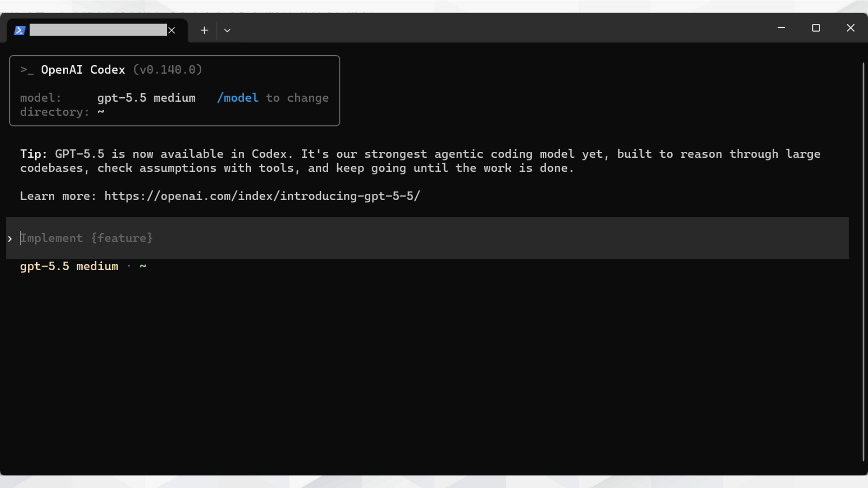Click the 'model:' label
The height and width of the screenshot is (488, 868).
(41, 98)
